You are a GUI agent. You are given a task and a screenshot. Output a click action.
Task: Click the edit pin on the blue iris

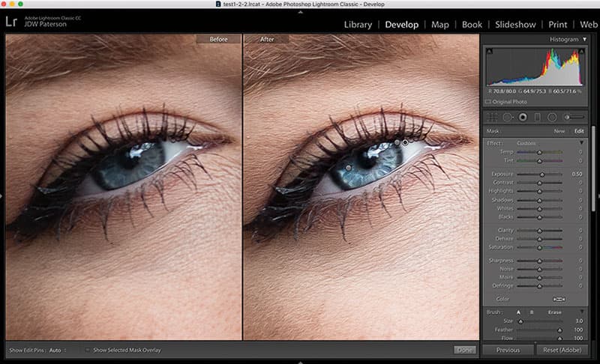(348, 167)
